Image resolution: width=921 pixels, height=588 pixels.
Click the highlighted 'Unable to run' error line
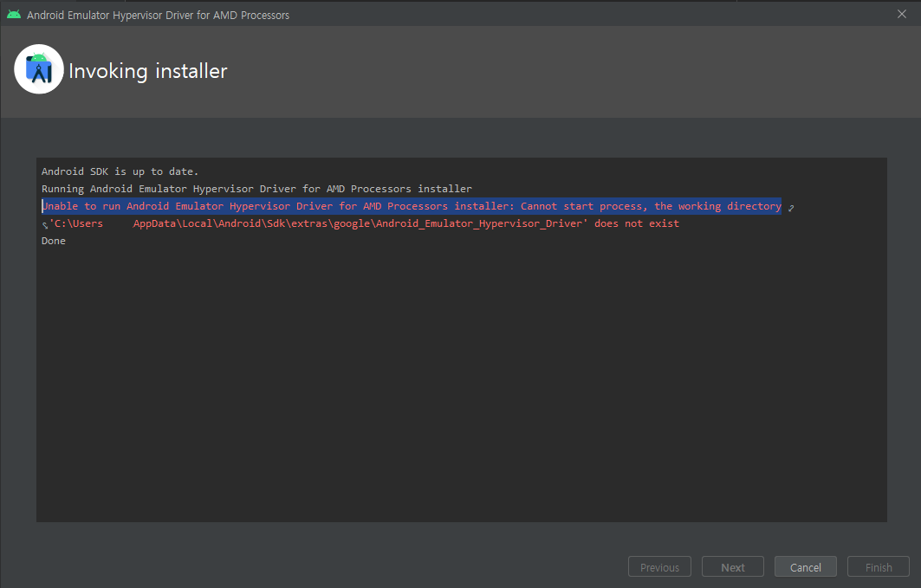[x=412, y=206]
